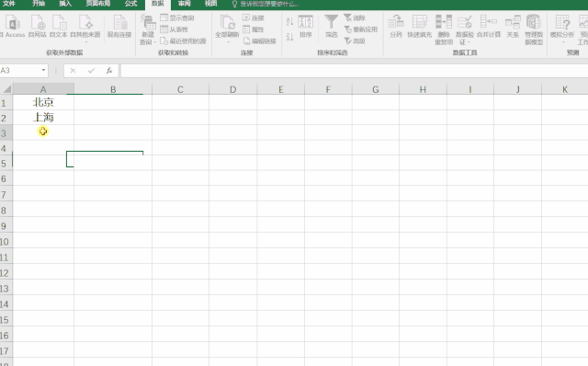The image size is (588, 366).
Task: Click the insert function fx icon
Action: click(x=109, y=70)
